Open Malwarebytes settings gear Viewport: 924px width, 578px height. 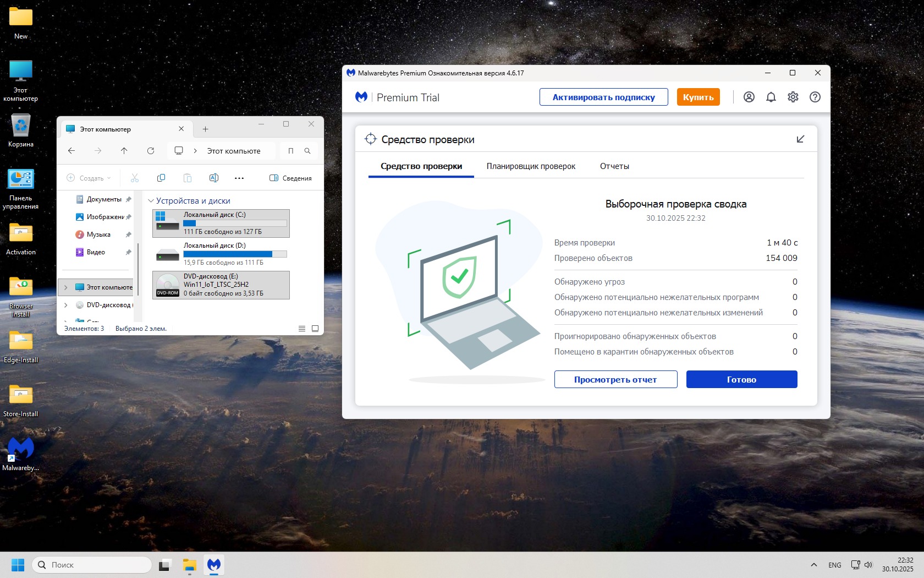(793, 97)
